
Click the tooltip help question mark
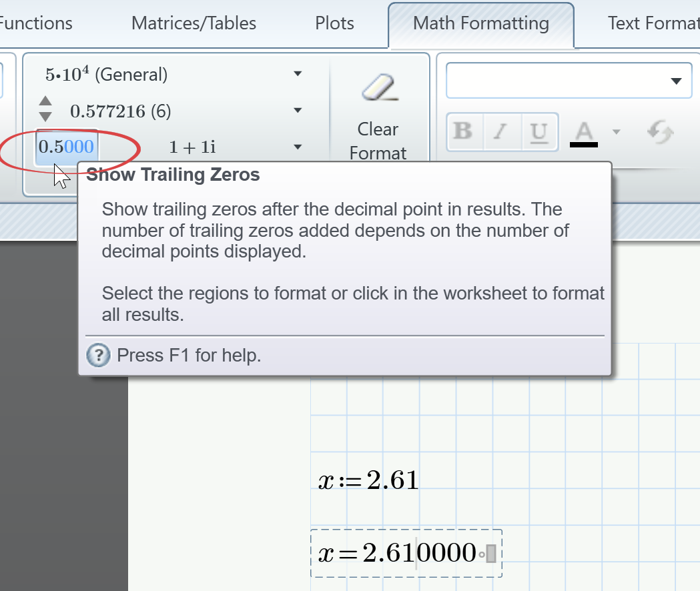coord(98,355)
